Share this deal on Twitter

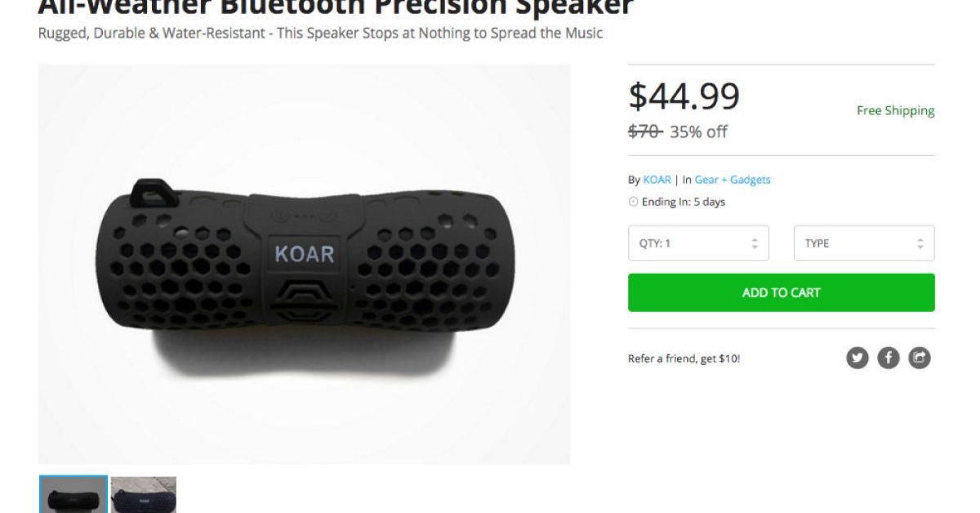tap(857, 358)
